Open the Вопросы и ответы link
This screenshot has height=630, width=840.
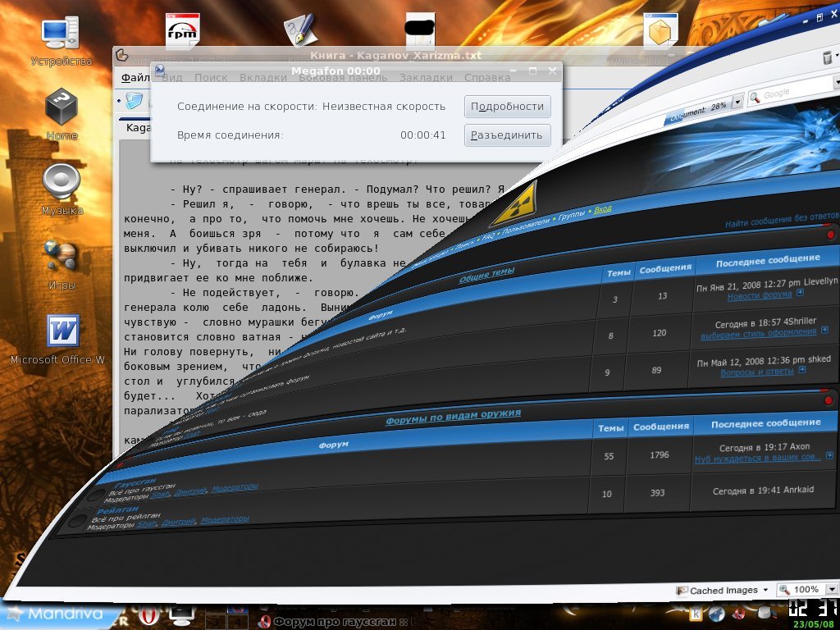pos(757,372)
